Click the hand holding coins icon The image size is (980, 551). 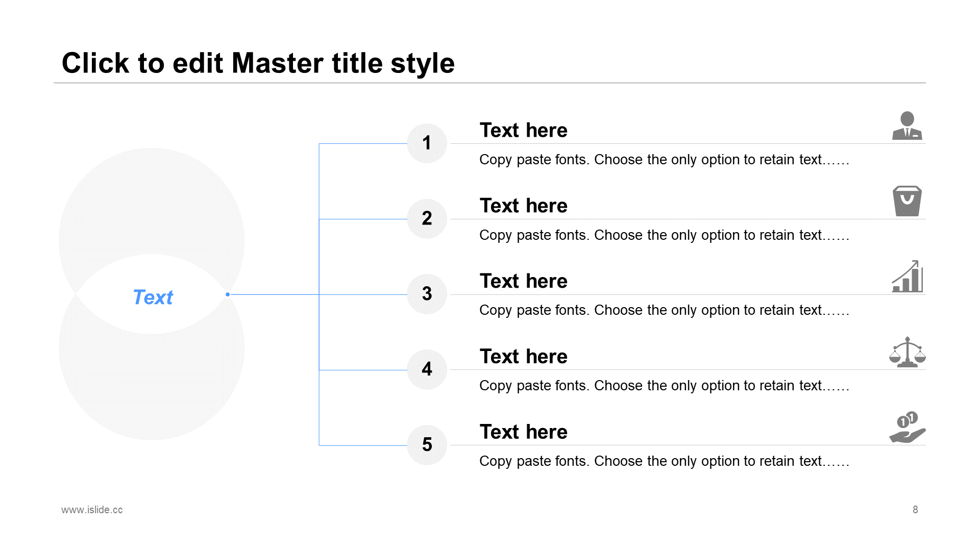907,428
